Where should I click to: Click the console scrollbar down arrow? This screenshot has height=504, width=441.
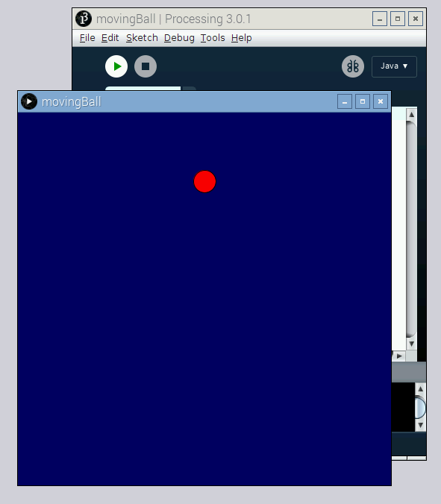(420, 425)
